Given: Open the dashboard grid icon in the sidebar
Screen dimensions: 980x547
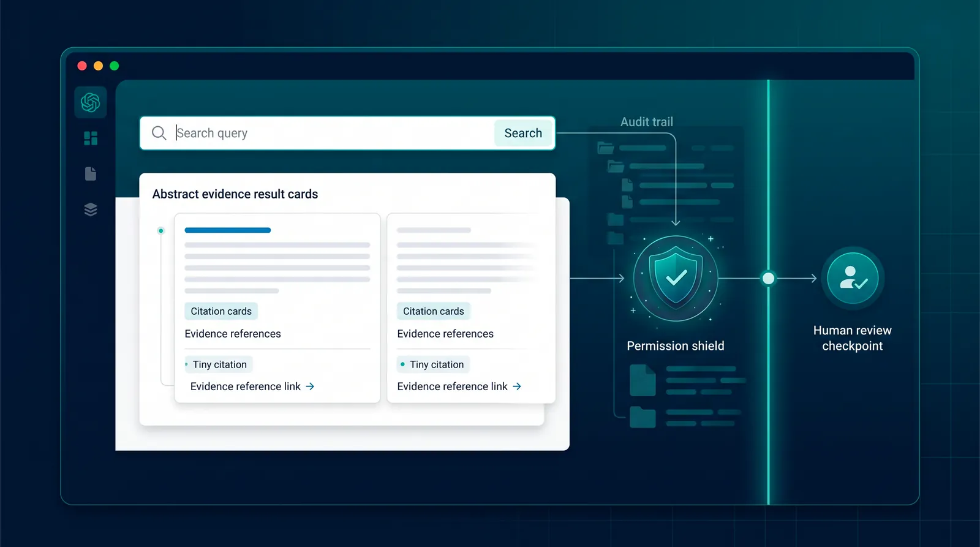Looking at the screenshot, I should [91, 138].
